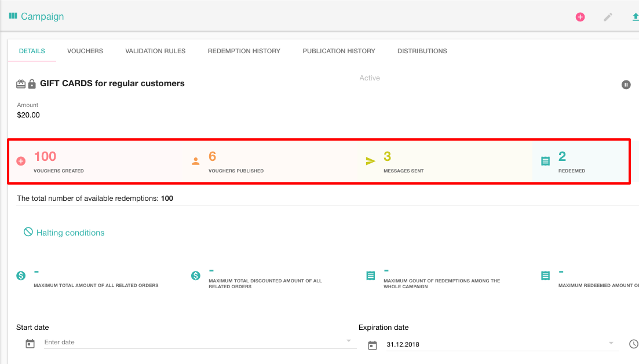Screen dimensions: 639x364
Task: Open the Start date calendar icon
Action: click(30, 344)
